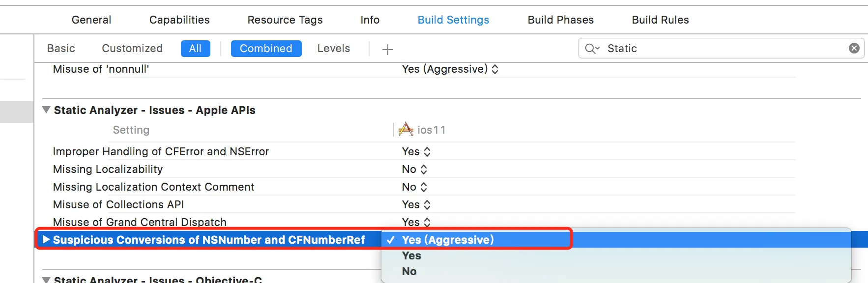Collapse the Static Analyzer Objective-C section

click(46, 280)
